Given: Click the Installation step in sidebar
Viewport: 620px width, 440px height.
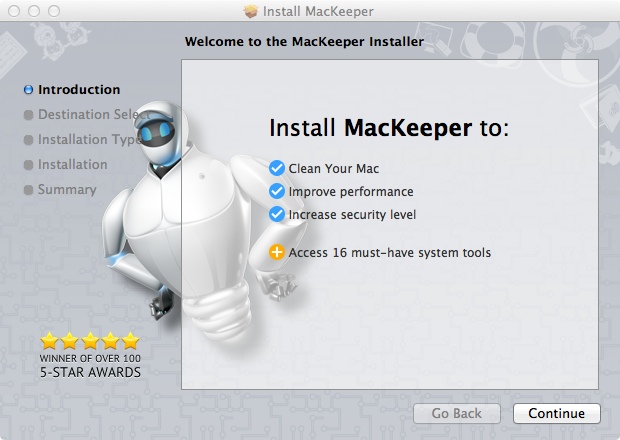Looking at the screenshot, I should click(x=72, y=164).
